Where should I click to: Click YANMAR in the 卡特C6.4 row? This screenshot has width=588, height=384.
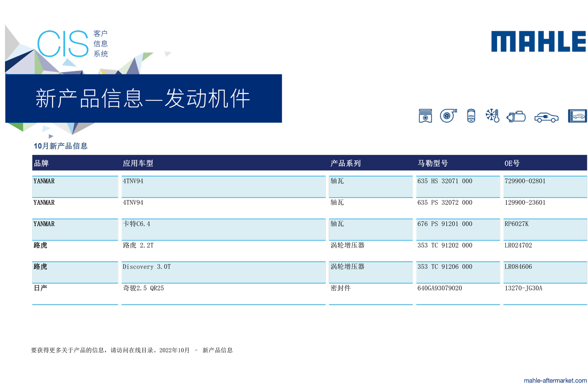[x=44, y=224]
